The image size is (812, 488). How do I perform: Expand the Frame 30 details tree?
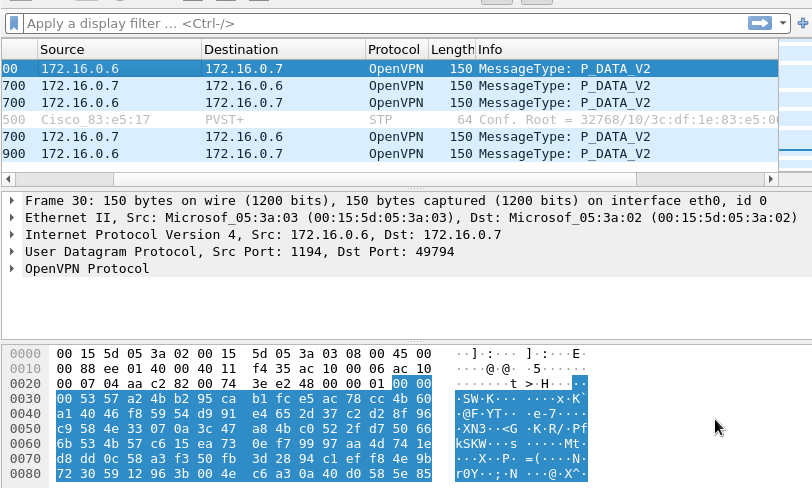(12, 201)
